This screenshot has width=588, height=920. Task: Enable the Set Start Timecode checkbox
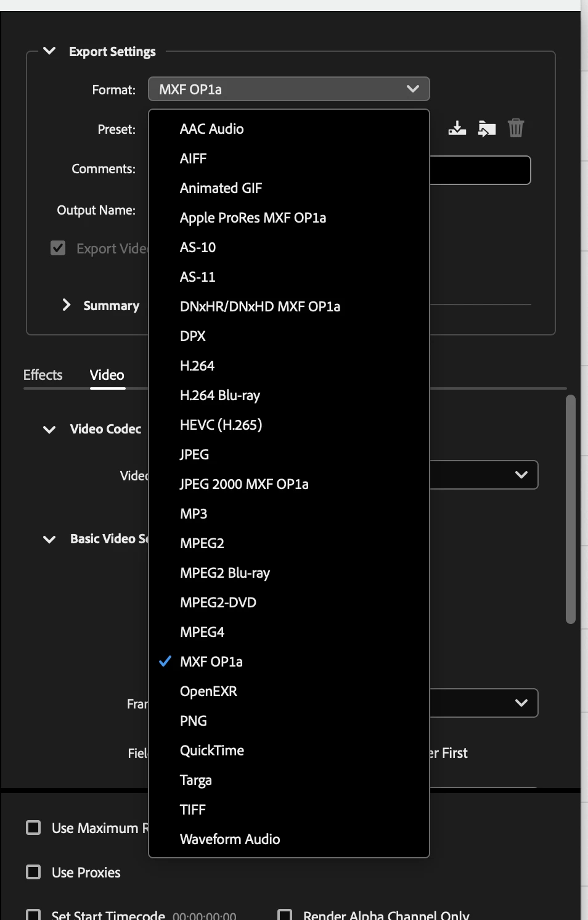point(33,915)
